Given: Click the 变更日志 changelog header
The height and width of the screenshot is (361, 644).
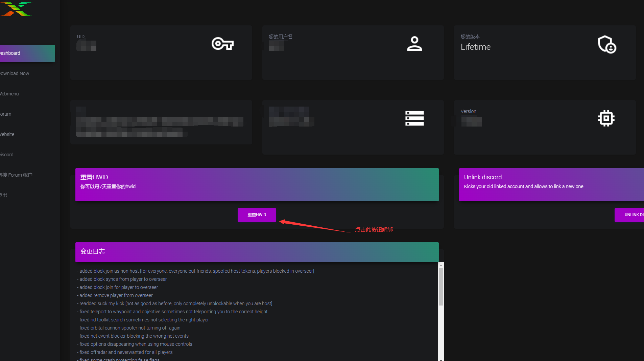Looking at the screenshot, I should click(x=257, y=252).
